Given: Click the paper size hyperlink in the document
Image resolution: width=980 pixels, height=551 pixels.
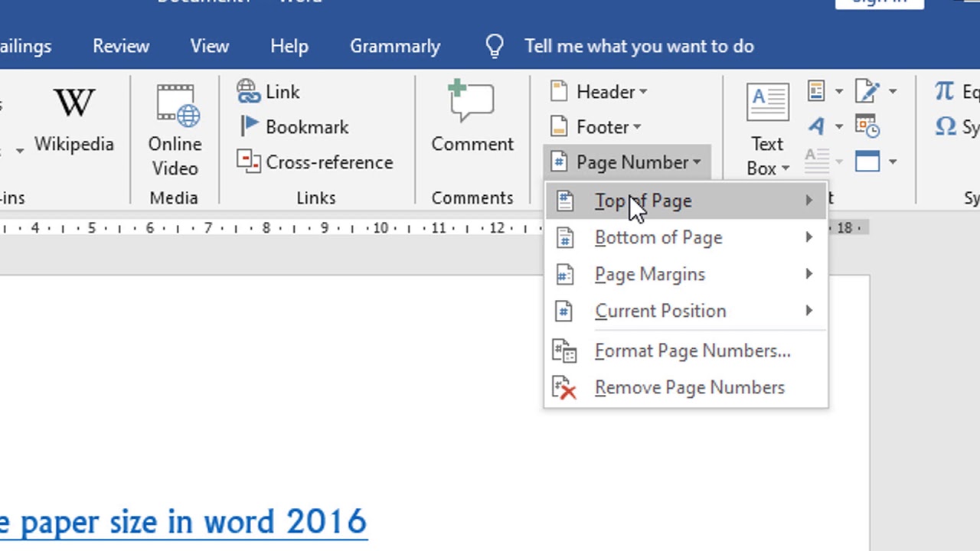Looking at the screenshot, I should [184, 522].
